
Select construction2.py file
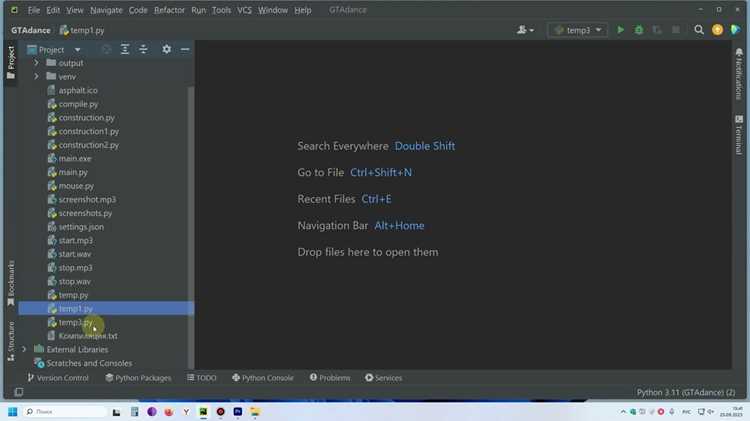click(88, 144)
